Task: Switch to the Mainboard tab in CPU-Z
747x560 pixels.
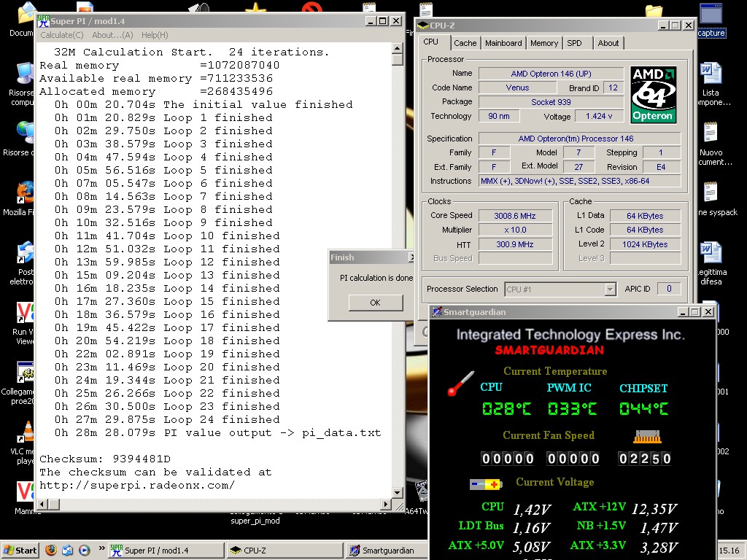Action: (x=503, y=43)
